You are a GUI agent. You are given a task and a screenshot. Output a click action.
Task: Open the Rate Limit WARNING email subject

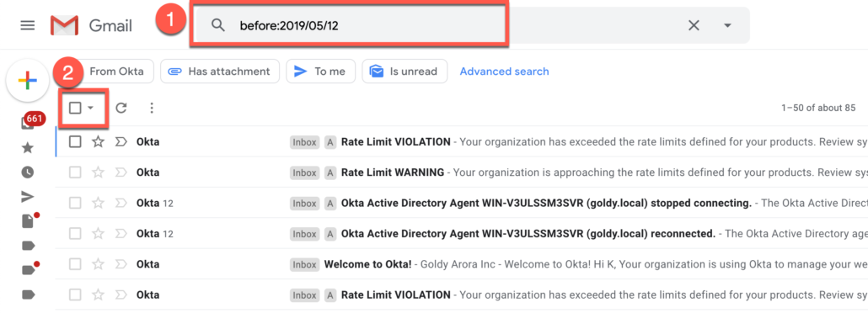pyautogui.click(x=393, y=172)
